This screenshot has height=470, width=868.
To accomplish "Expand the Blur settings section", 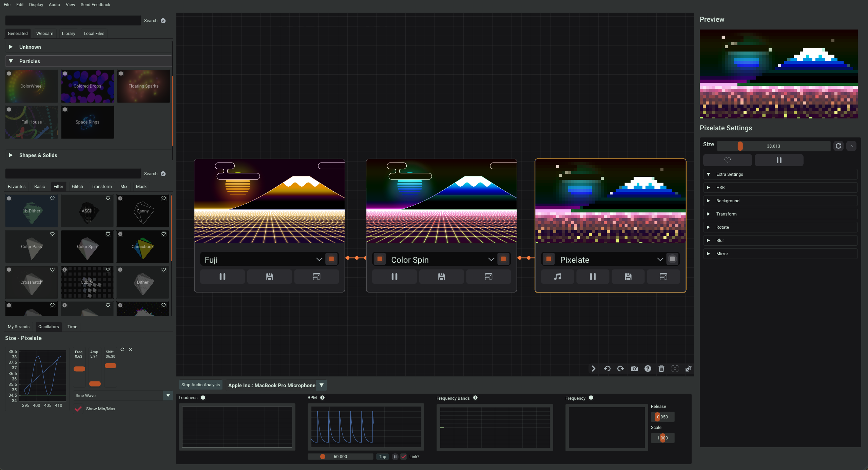I will point(780,240).
